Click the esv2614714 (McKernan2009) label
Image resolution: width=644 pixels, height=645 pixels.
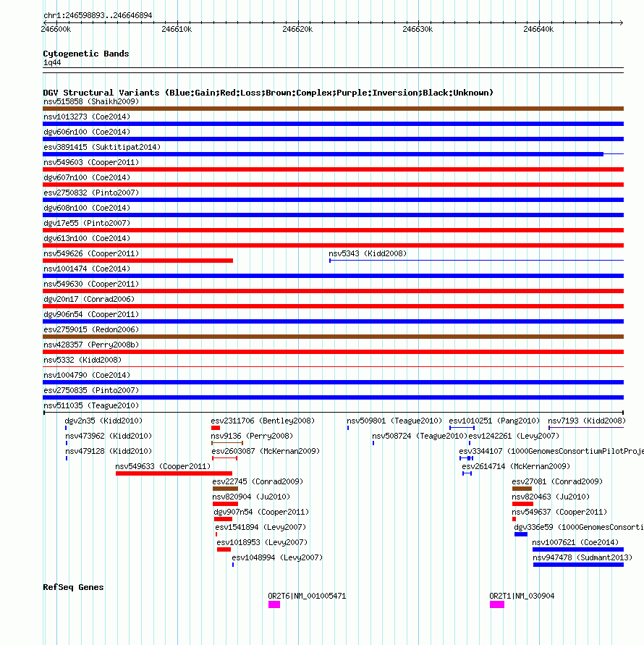[x=516, y=467]
